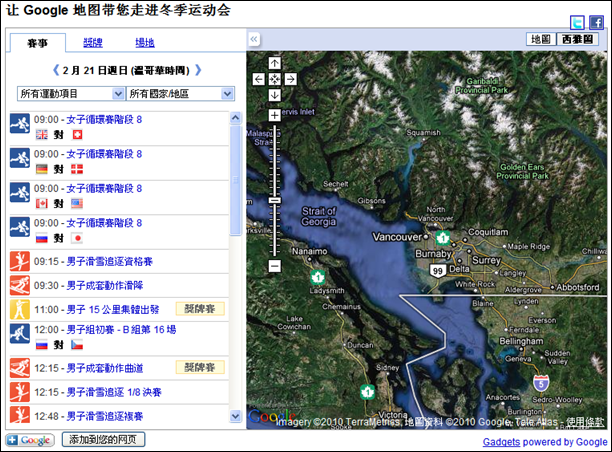
Task: Open 12:15 男子成套動作曲道 link
Action: tap(105, 368)
